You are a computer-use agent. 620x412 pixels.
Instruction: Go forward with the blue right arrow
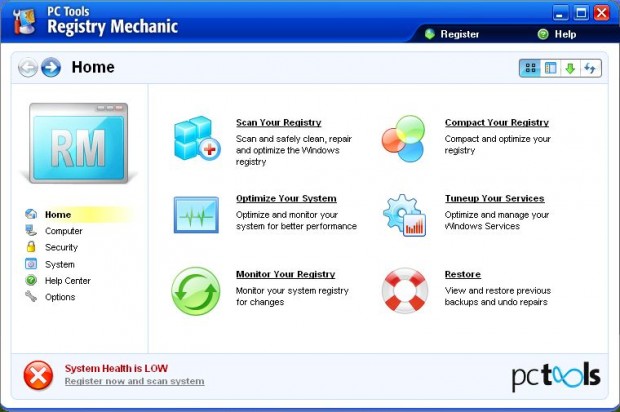tap(51, 67)
